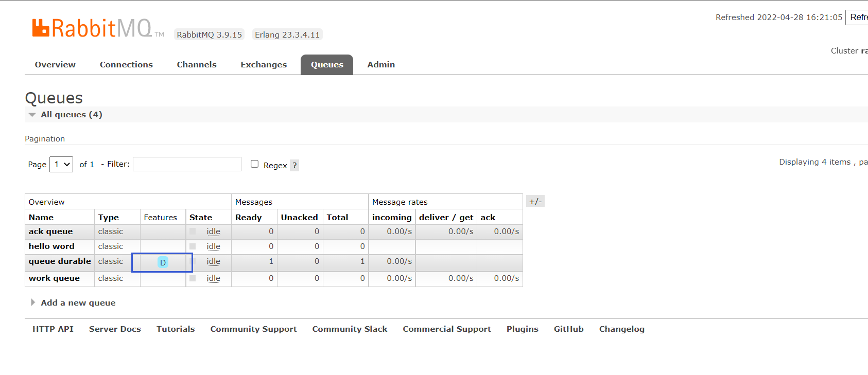Switch to the Channels tab

[x=197, y=64]
